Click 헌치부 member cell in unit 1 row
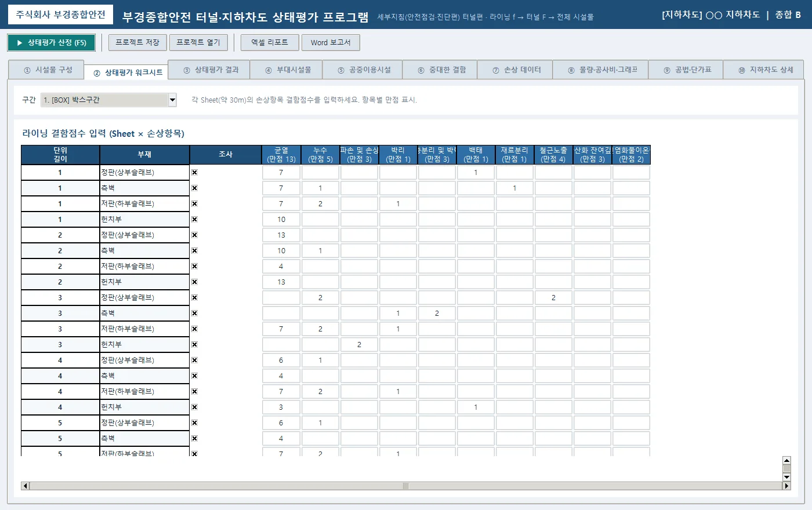Screen dimensions: 812x510 tap(144, 220)
